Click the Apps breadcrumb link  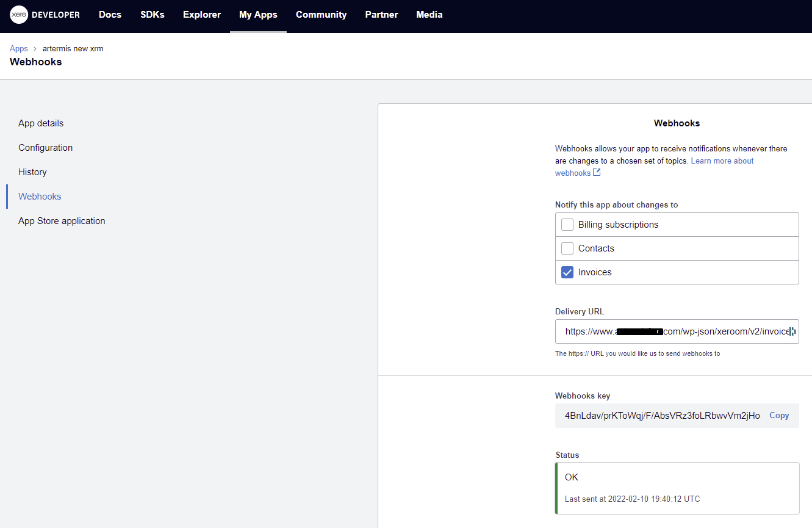[19, 49]
